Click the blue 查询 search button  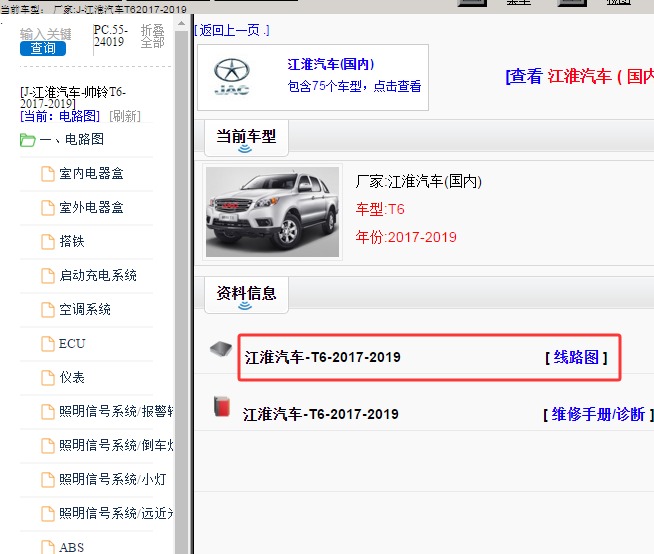(43, 48)
